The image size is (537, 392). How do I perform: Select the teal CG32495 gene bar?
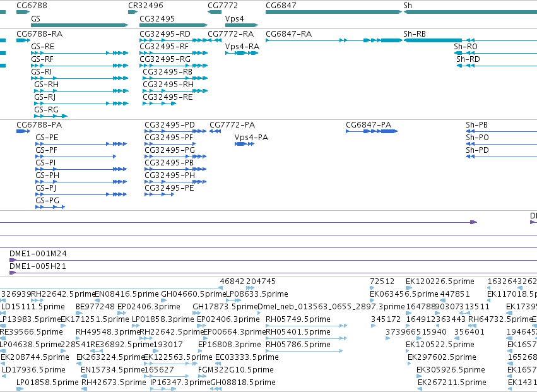[174, 25]
